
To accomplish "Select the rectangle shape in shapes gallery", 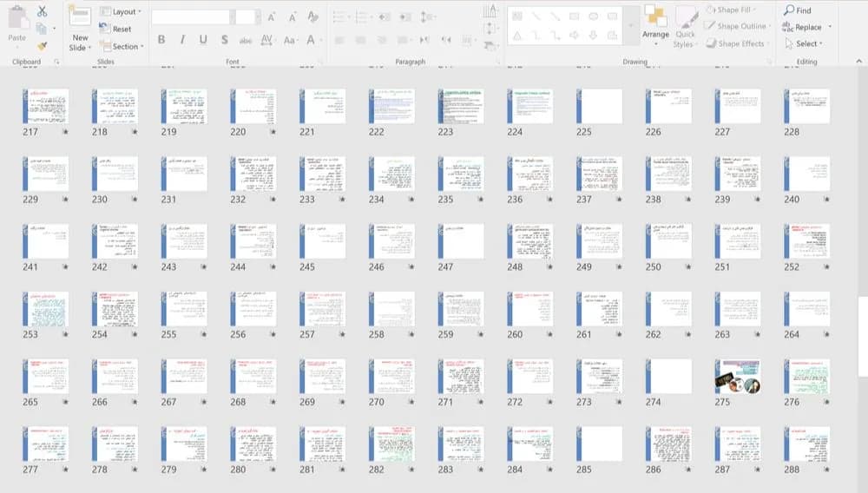I will click(575, 16).
